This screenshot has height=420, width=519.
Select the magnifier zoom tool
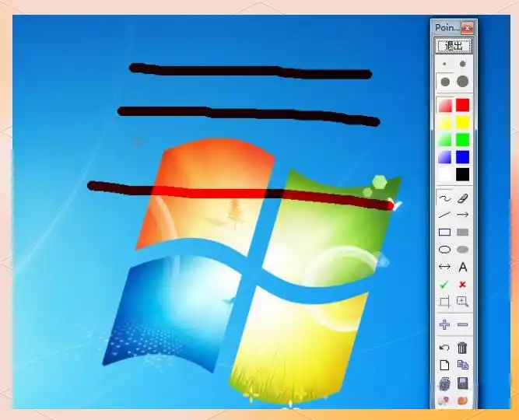463,302
